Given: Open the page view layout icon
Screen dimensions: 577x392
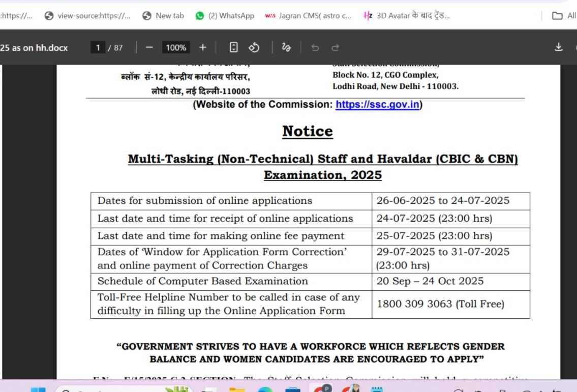Looking at the screenshot, I should pos(233,47).
